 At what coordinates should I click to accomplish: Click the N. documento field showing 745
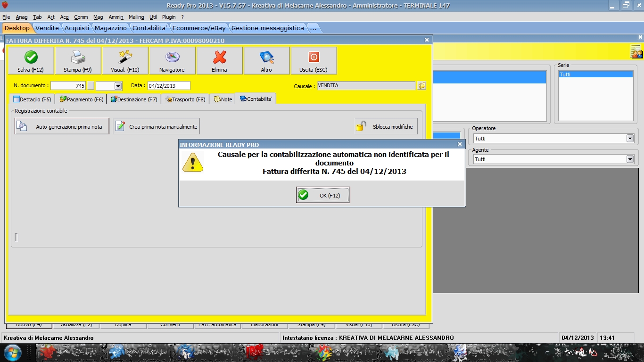pyautogui.click(x=68, y=86)
